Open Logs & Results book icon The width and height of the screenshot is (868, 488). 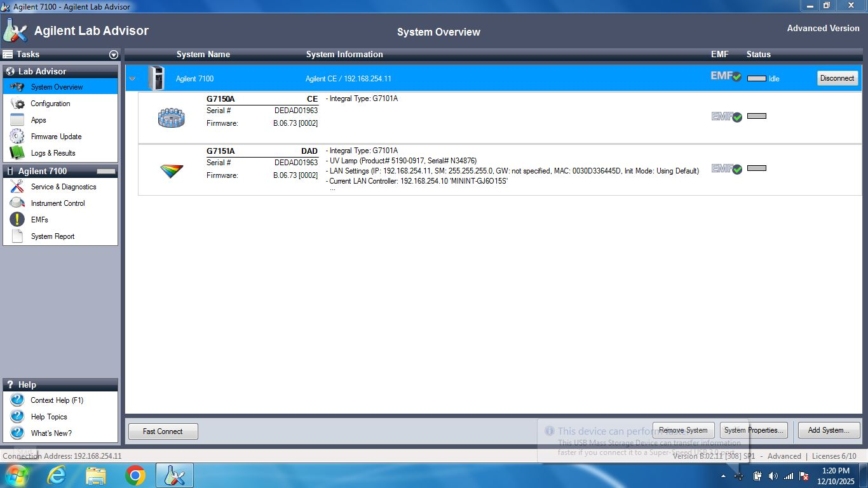click(18, 153)
